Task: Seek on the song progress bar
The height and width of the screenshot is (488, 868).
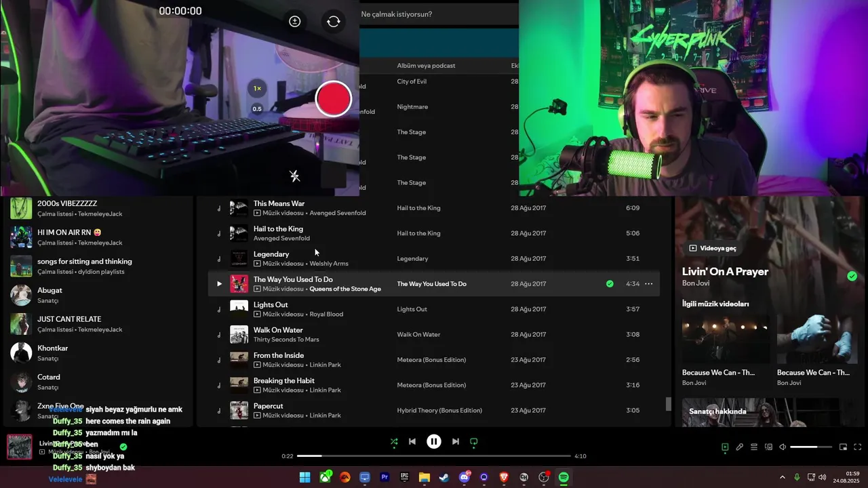Action: pyautogui.click(x=434, y=456)
